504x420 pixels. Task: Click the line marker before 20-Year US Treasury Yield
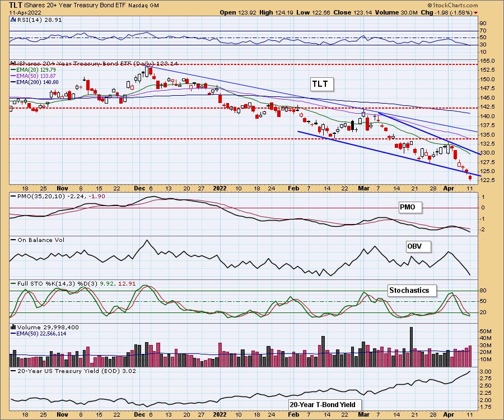13,371
